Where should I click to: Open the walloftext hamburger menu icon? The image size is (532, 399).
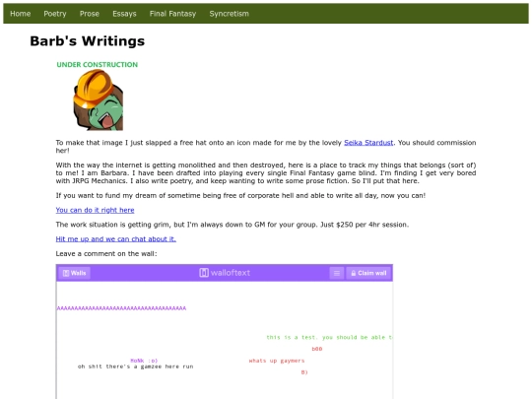(x=337, y=273)
